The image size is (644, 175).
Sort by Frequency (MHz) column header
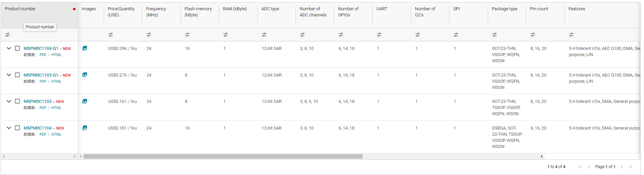point(156,12)
